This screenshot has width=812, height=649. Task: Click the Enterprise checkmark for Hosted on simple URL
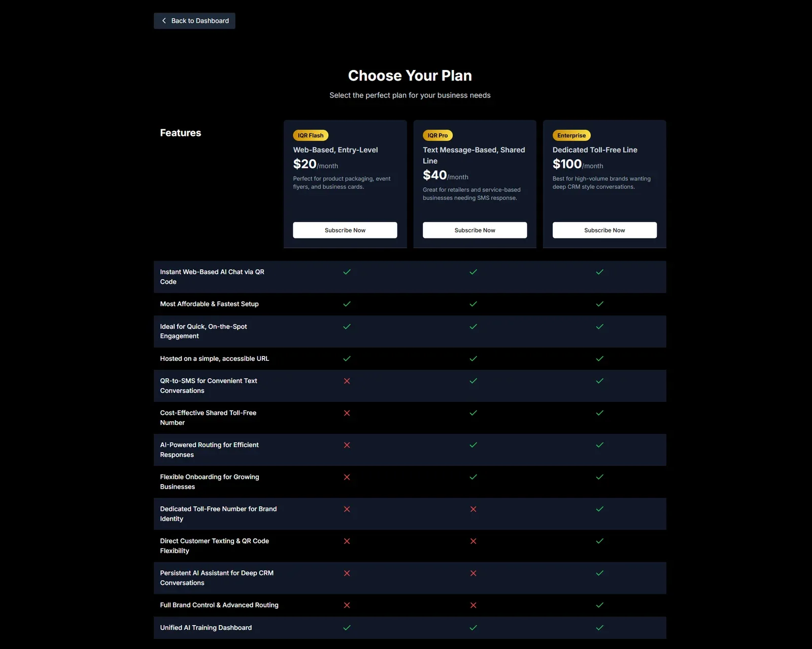(599, 358)
